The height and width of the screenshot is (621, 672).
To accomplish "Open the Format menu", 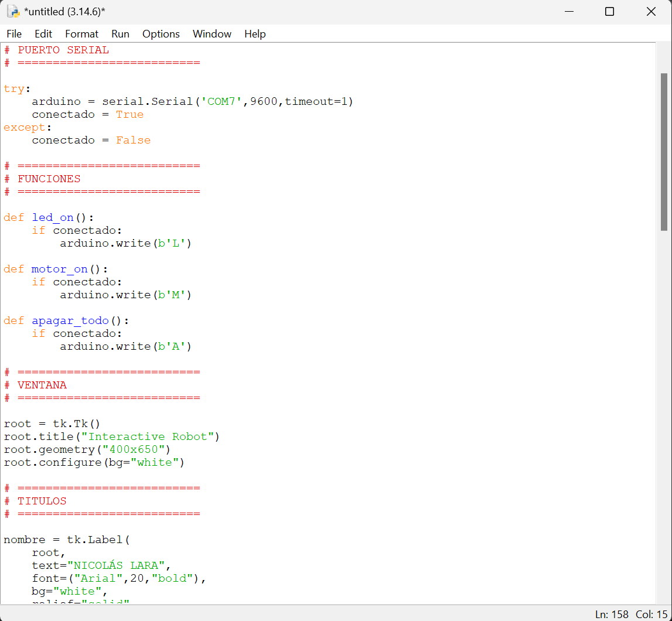I will pos(81,34).
